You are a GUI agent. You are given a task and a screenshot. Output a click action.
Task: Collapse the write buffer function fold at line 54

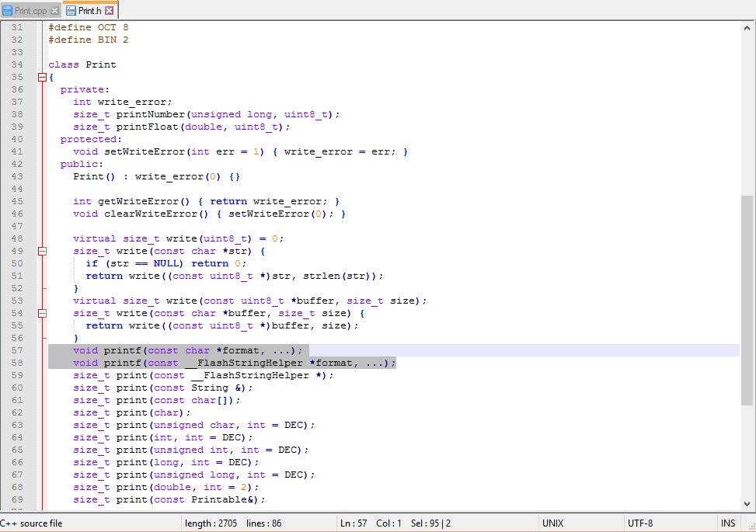coord(43,313)
